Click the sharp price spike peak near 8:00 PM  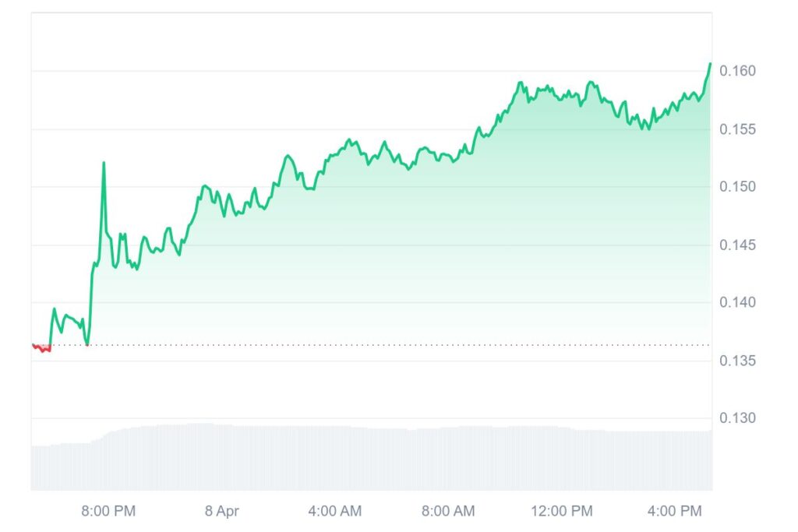click(x=104, y=163)
